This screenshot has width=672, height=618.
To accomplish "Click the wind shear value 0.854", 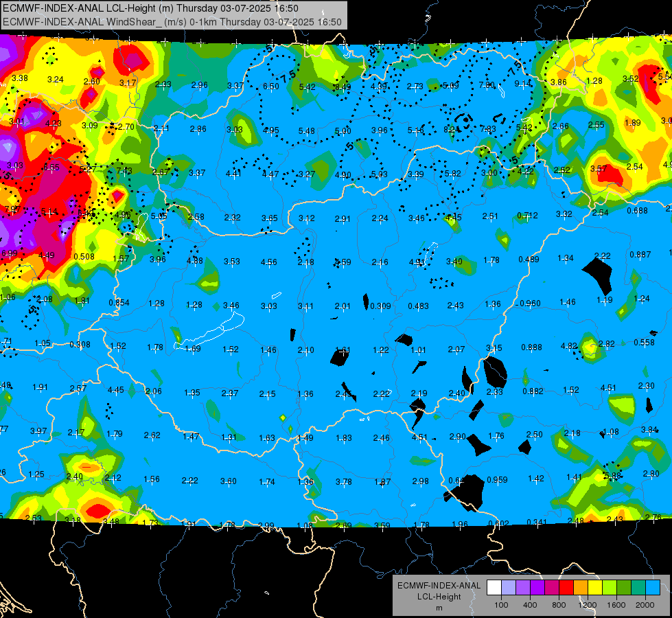I will click(x=119, y=302).
